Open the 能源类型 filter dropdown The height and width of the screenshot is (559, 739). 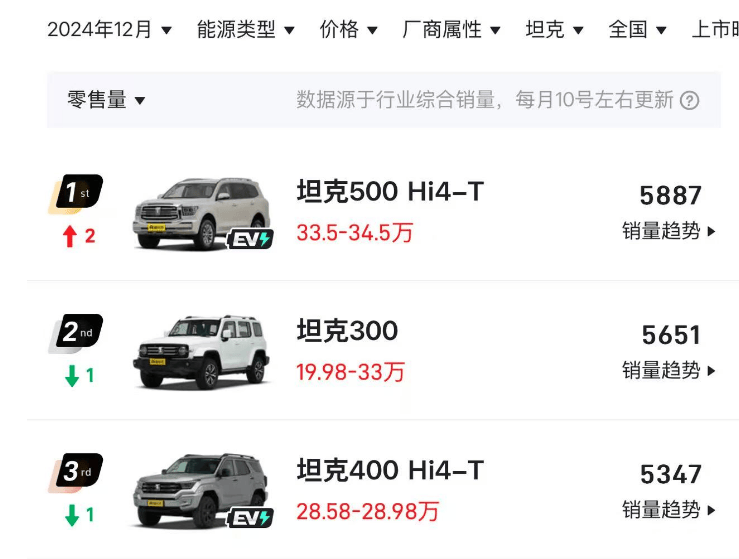(245, 30)
